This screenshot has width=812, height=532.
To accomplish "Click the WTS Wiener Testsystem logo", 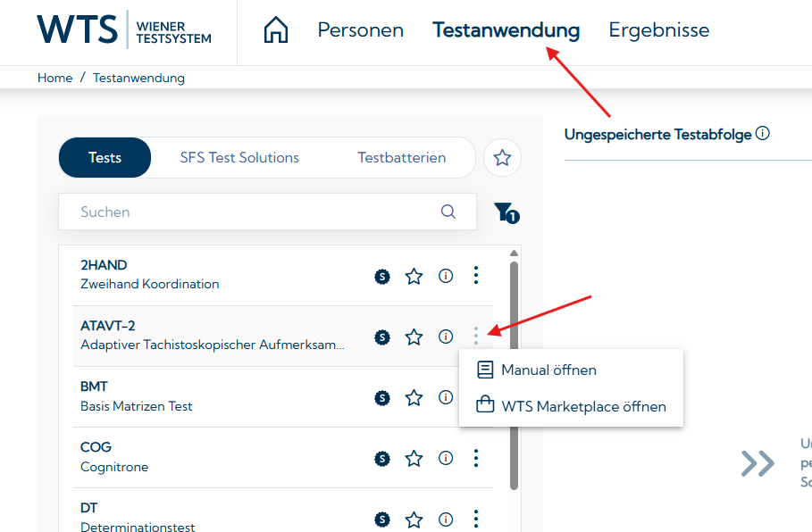I will coord(124,29).
